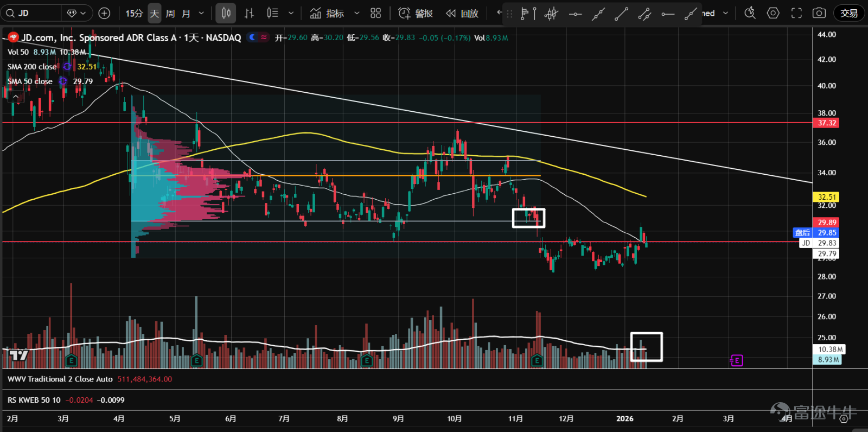Open the quick search lightning icon
Viewport: 868px width, 432px height.
pos(750,13)
